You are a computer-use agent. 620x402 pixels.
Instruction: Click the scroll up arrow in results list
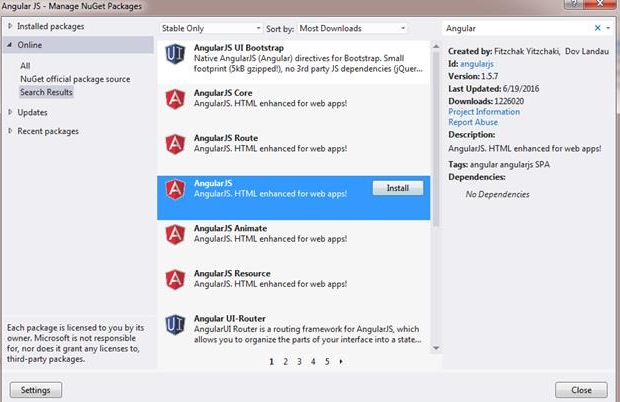(x=436, y=47)
